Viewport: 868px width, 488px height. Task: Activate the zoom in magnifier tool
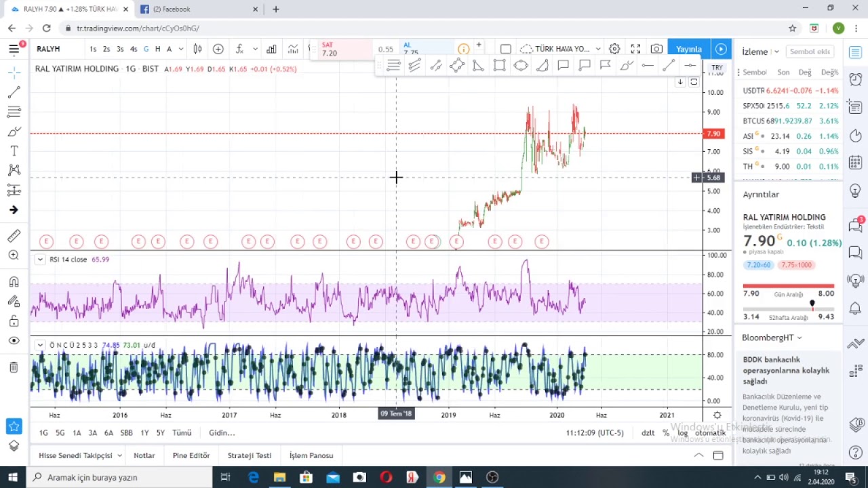14,255
